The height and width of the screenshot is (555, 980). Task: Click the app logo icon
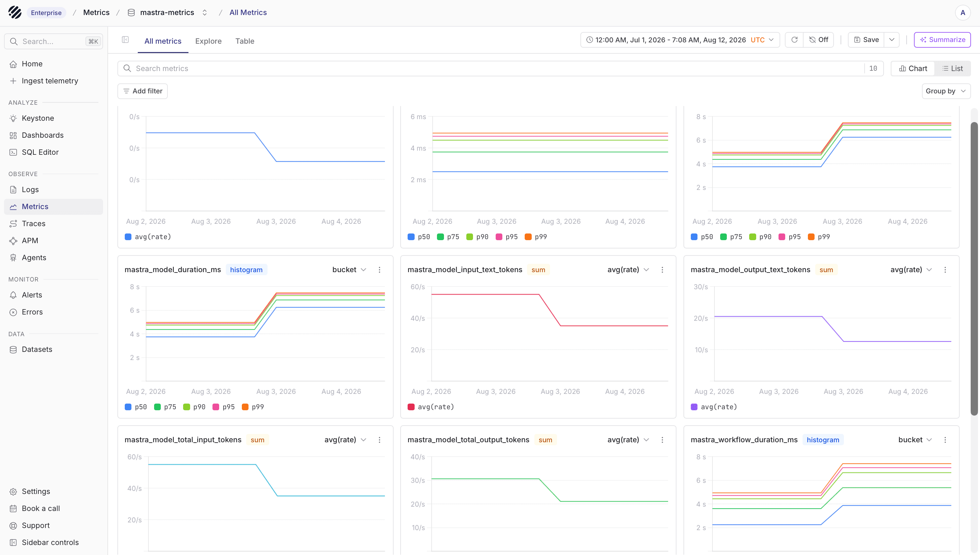pos(15,13)
